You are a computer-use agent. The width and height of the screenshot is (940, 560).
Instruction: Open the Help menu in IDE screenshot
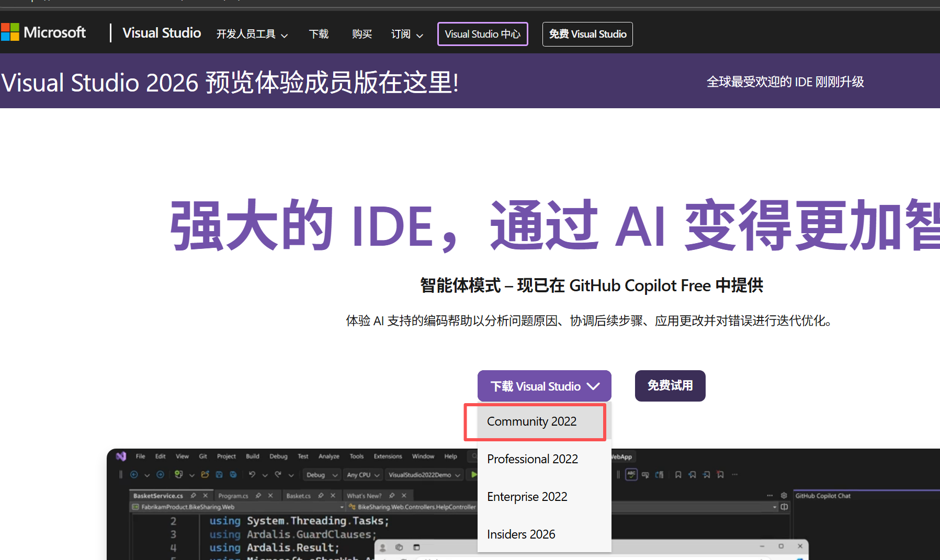[451, 456]
